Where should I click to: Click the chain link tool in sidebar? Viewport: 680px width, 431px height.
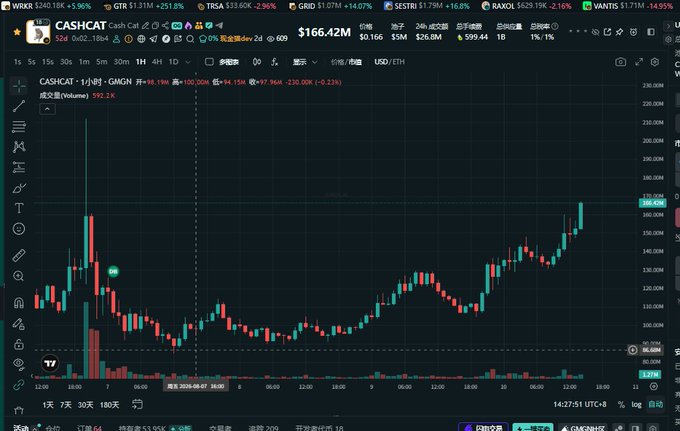tap(19, 384)
